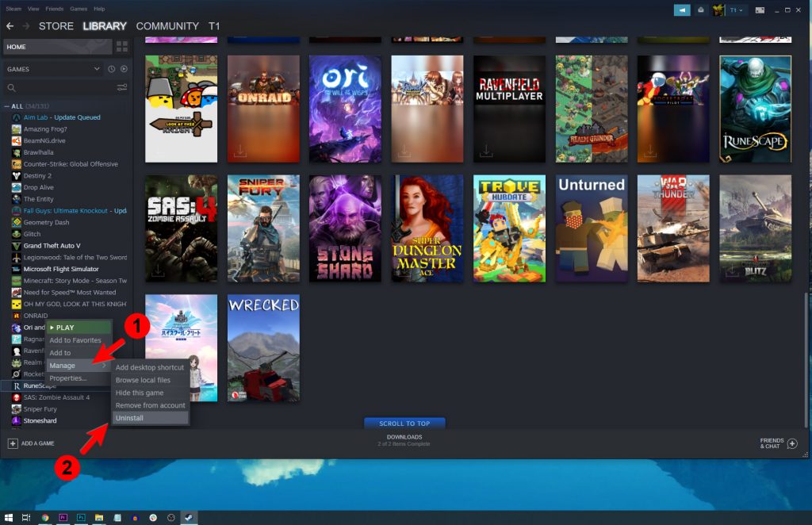Select Microsoft Flight Simulator in list

61,269
